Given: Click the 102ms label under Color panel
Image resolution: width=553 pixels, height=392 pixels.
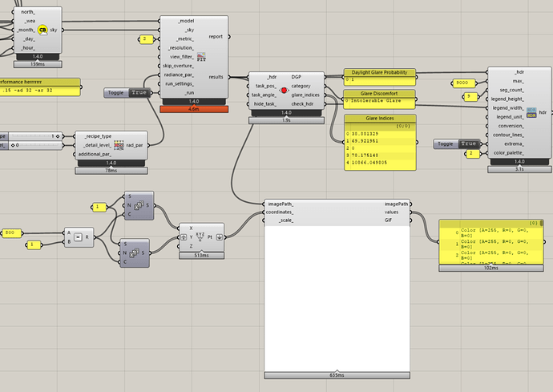Looking at the screenshot, I should 491,269.
